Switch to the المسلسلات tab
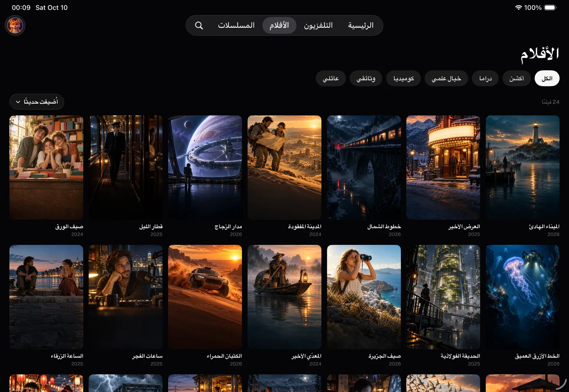Image resolution: width=569 pixels, height=392 pixels. (236, 25)
